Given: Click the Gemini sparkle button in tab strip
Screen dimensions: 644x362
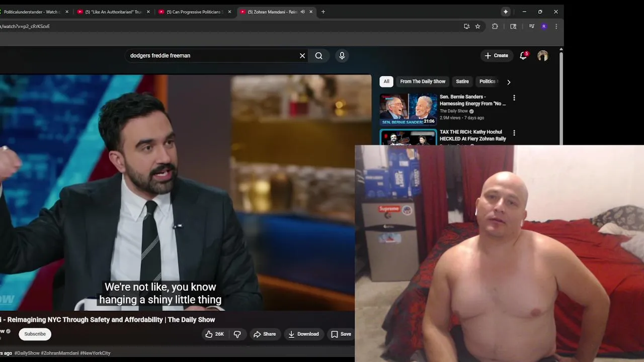Looking at the screenshot, I should tap(506, 12).
